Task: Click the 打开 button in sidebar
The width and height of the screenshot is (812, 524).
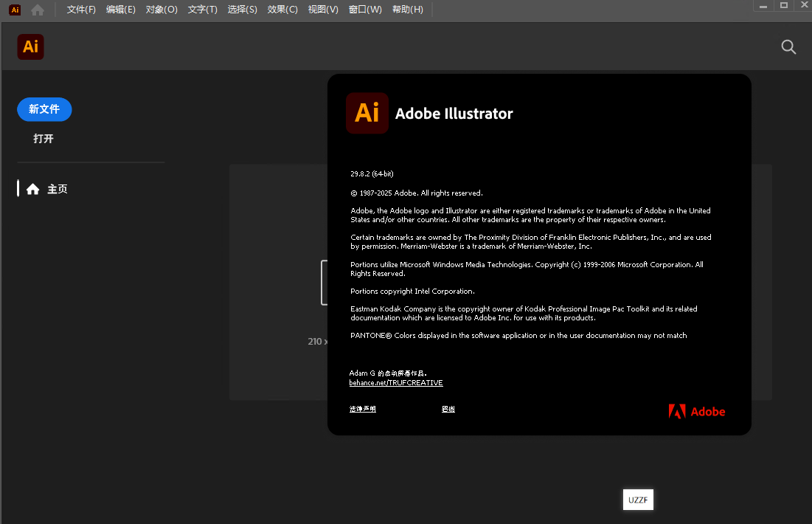Action: coord(44,139)
